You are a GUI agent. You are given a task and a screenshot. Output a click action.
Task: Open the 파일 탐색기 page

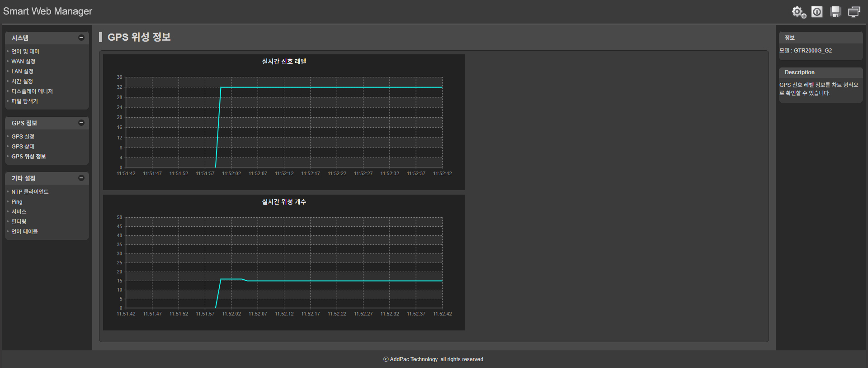click(24, 101)
